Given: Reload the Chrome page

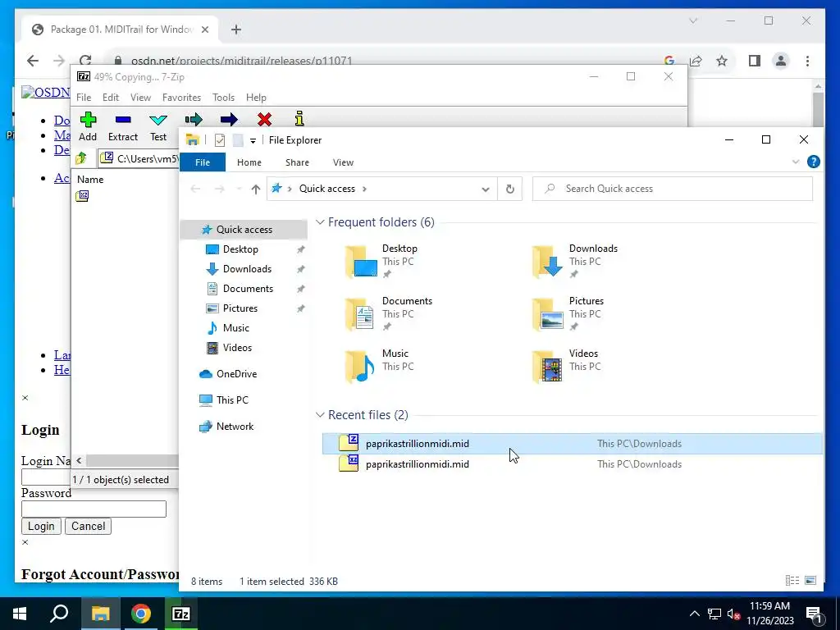Looking at the screenshot, I should (x=85, y=61).
